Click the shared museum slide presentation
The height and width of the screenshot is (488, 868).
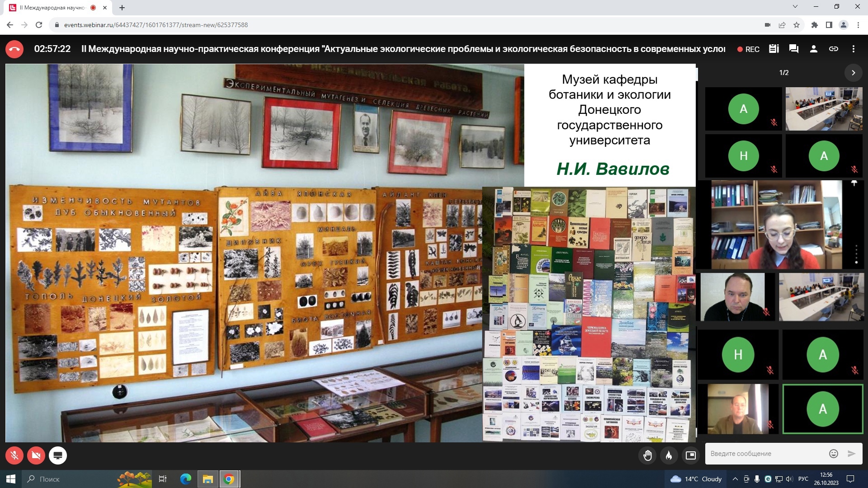[350, 253]
